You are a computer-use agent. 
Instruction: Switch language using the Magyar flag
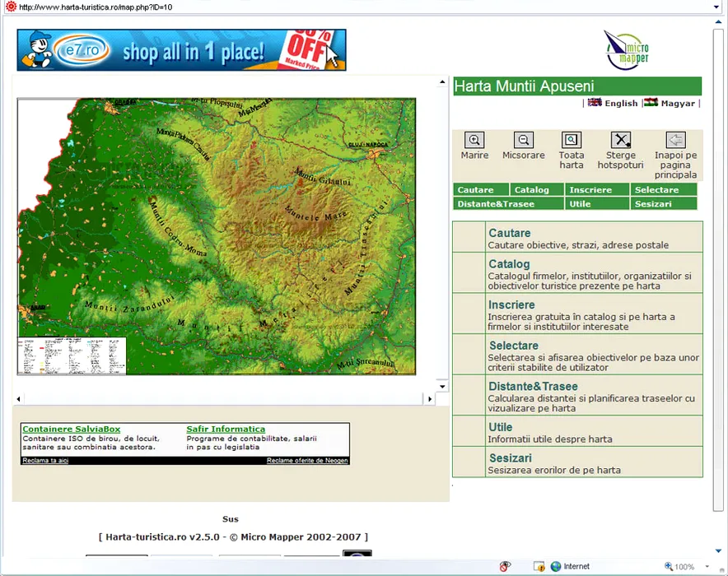point(651,103)
